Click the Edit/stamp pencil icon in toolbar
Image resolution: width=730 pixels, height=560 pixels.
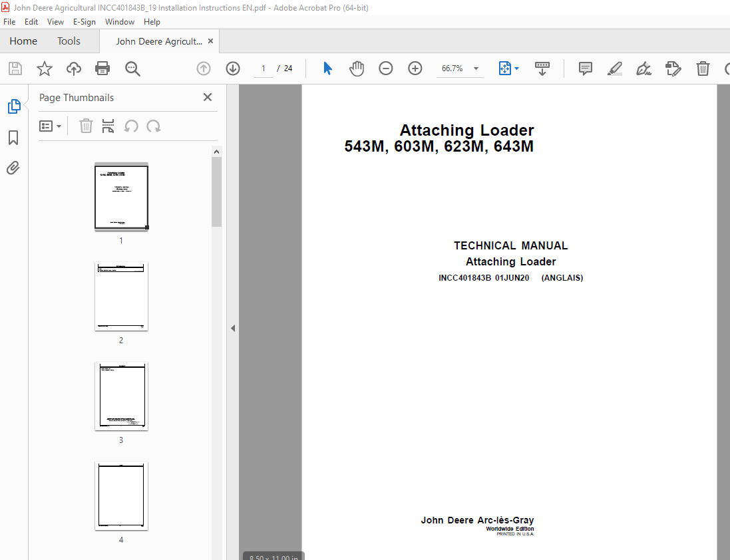[673, 69]
